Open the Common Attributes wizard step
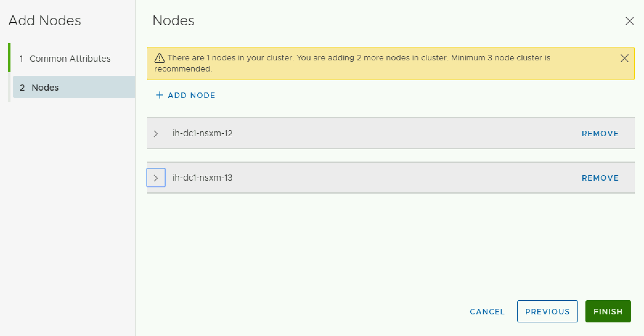This screenshot has width=644, height=336. click(70, 59)
